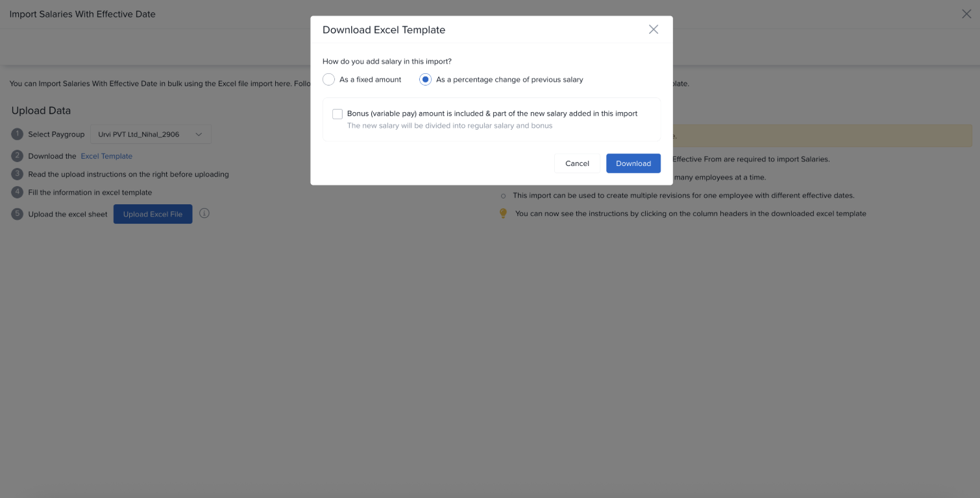980x498 pixels.
Task: Click the step 5 number badge
Action: (17, 214)
